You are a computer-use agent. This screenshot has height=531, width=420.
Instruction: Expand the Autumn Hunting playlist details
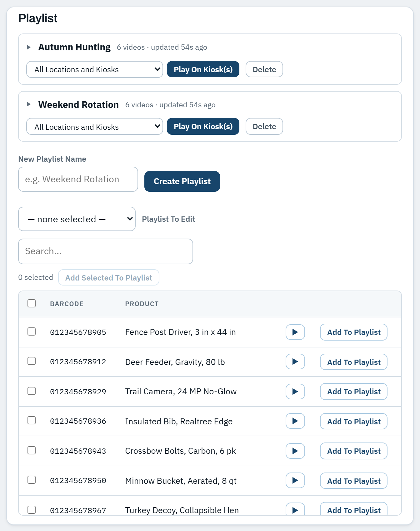point(29,47)
